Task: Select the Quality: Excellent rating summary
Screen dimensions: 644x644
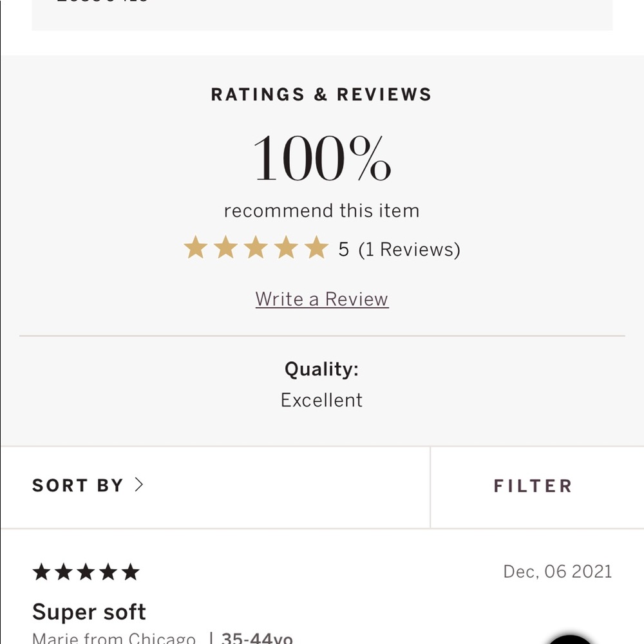Action: (x=321, y=384)
